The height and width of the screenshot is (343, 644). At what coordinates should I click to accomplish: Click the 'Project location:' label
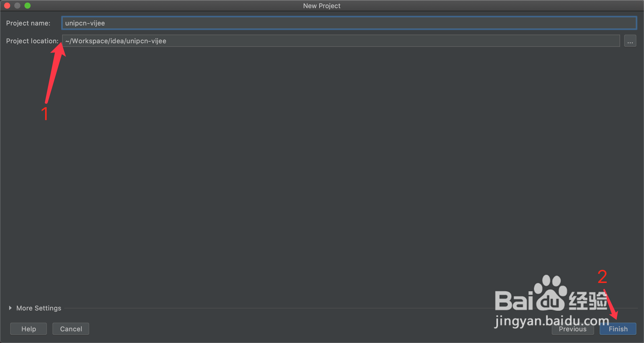point(32,41)
